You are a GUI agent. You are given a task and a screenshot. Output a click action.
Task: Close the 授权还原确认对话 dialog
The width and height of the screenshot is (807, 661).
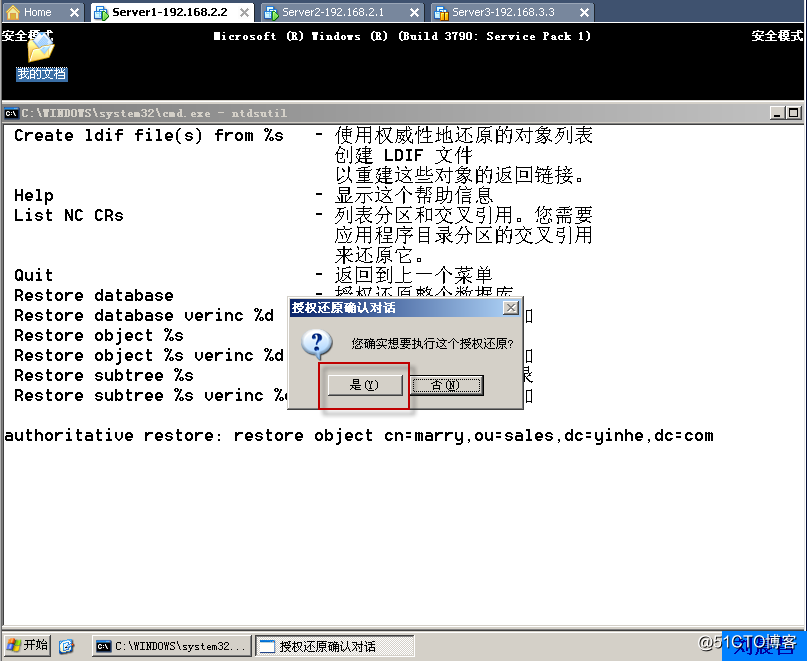click(x=510, y=308)
